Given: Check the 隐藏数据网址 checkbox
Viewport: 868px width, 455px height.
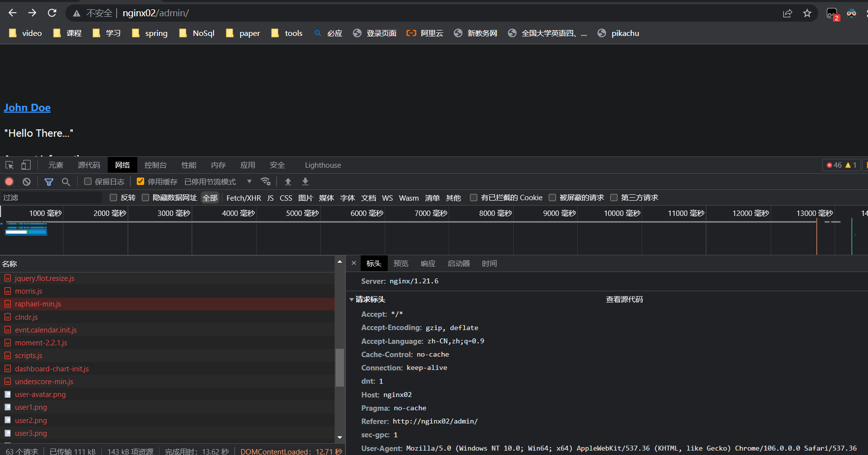Looking at the screenshot, I should [145, 197].
